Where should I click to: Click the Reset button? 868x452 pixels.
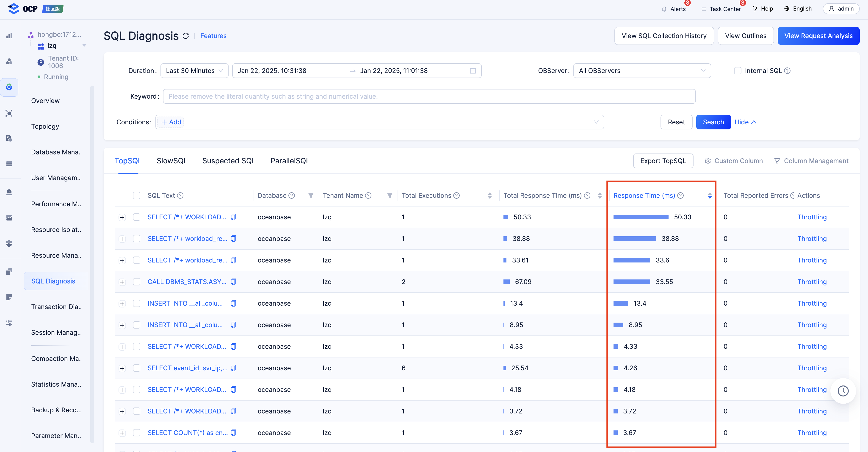676,122
